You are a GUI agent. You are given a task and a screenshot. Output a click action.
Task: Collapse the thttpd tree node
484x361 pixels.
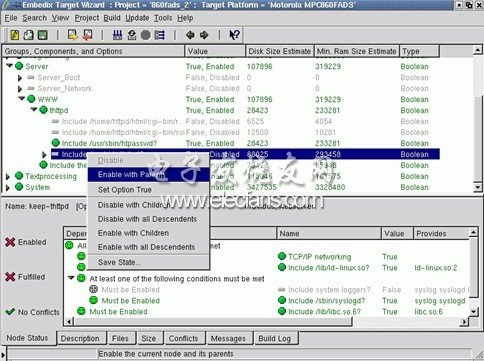(34, 110)
